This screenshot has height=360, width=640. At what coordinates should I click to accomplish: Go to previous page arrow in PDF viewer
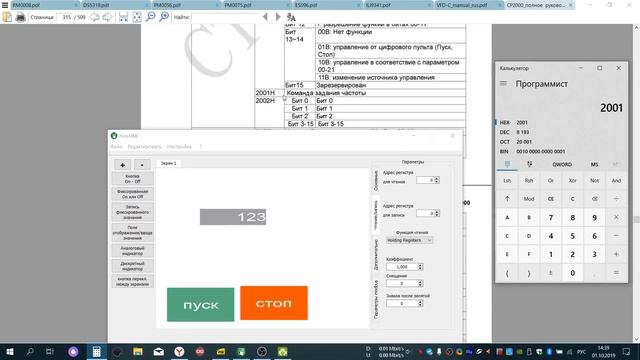(x=95, y=17)
